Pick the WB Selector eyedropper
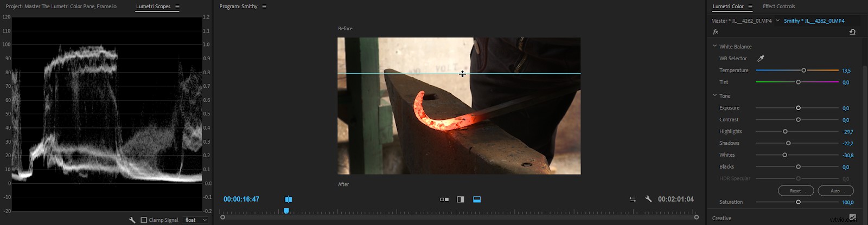The width and height of the screenshot is (868, 225). 761,59
